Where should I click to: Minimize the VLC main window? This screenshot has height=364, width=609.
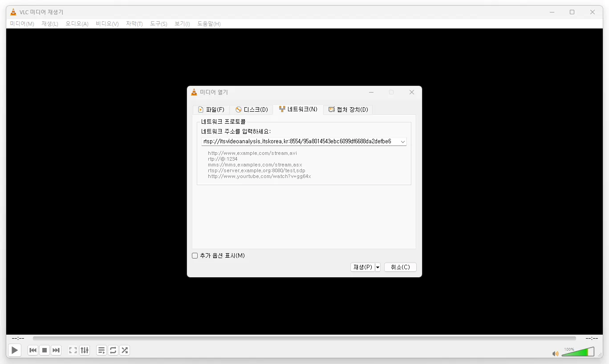[x=552, y=12]
